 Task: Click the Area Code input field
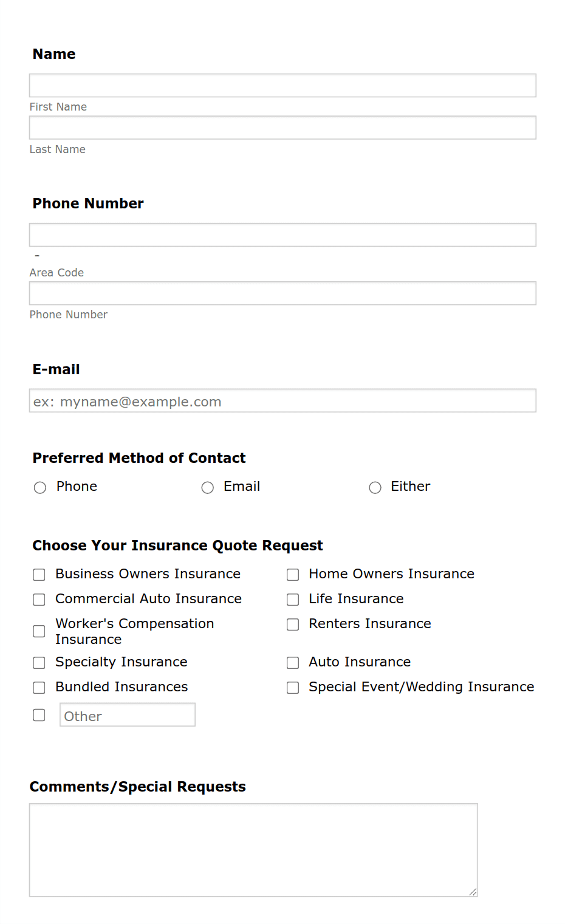[282, 234]
